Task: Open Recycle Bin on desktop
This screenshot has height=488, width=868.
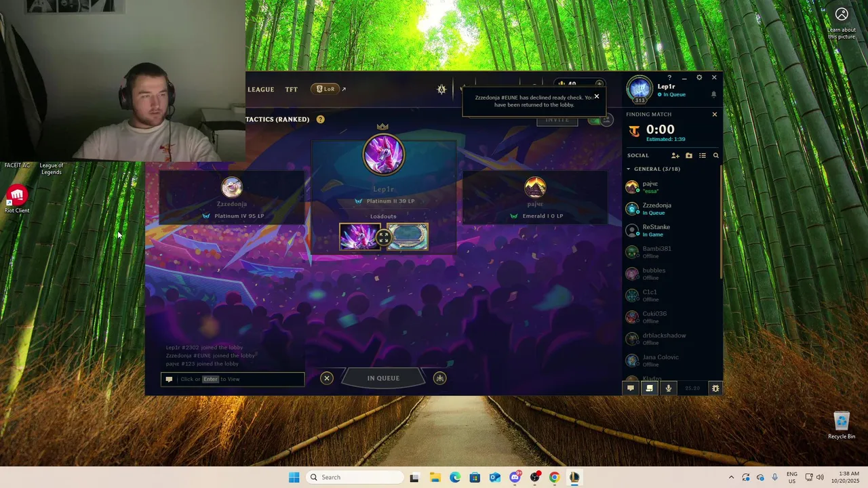Action: pos(842,425)
